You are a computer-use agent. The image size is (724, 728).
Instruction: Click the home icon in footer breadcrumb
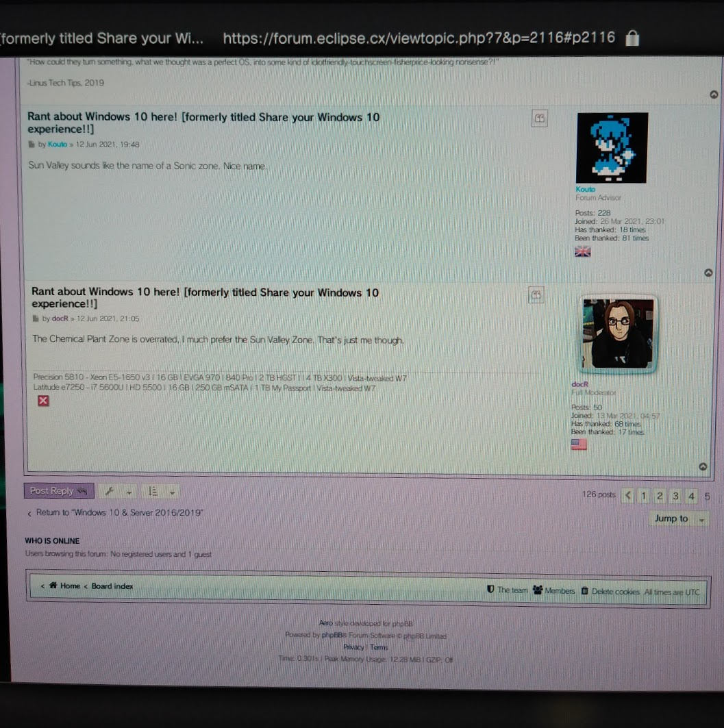click(53, 585)
